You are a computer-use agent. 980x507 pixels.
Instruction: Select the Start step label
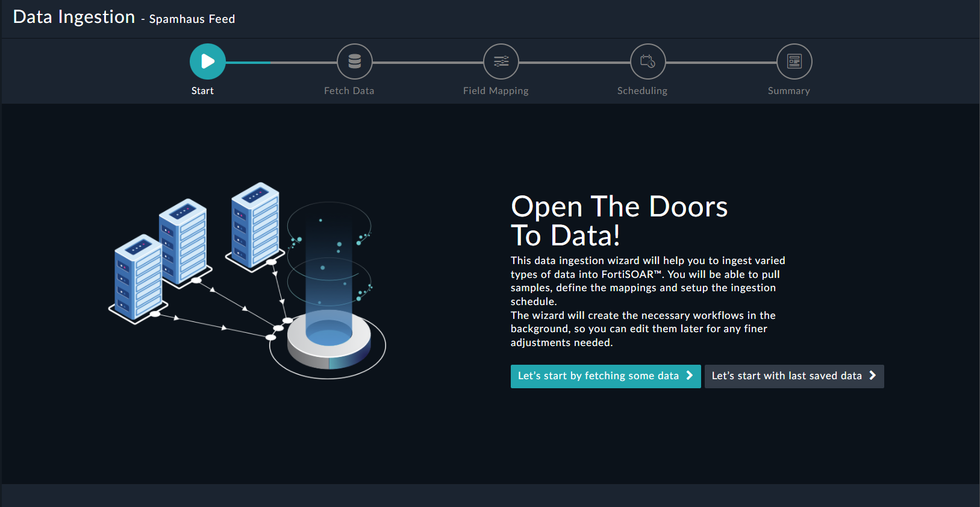click(x=202, y=91)
